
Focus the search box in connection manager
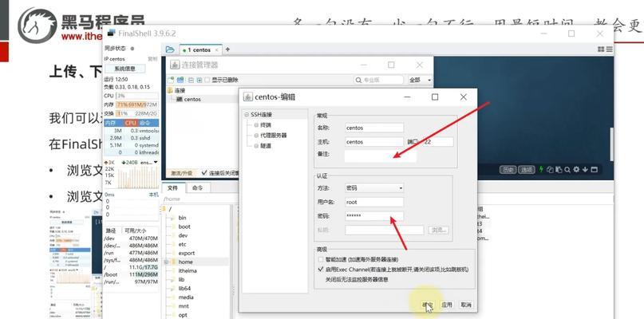coord(379,80)
